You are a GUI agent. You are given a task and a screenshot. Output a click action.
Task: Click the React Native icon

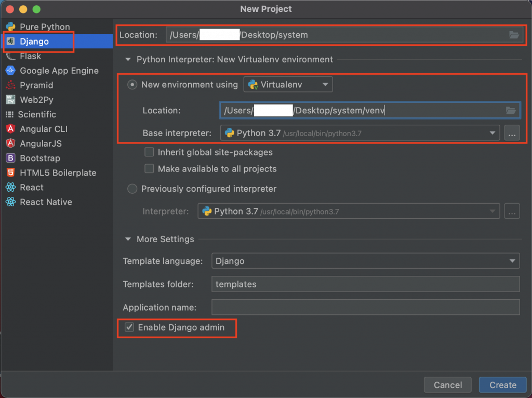point(10,202)
